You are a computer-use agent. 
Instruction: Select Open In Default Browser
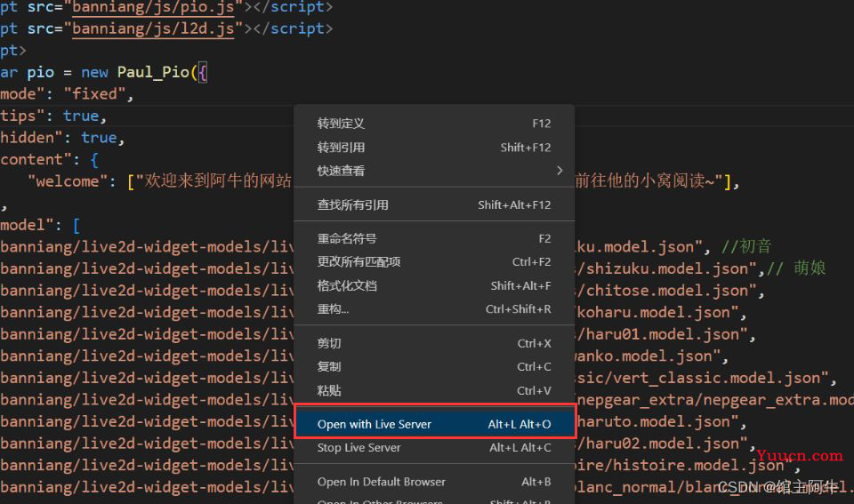tap(434, 482)
